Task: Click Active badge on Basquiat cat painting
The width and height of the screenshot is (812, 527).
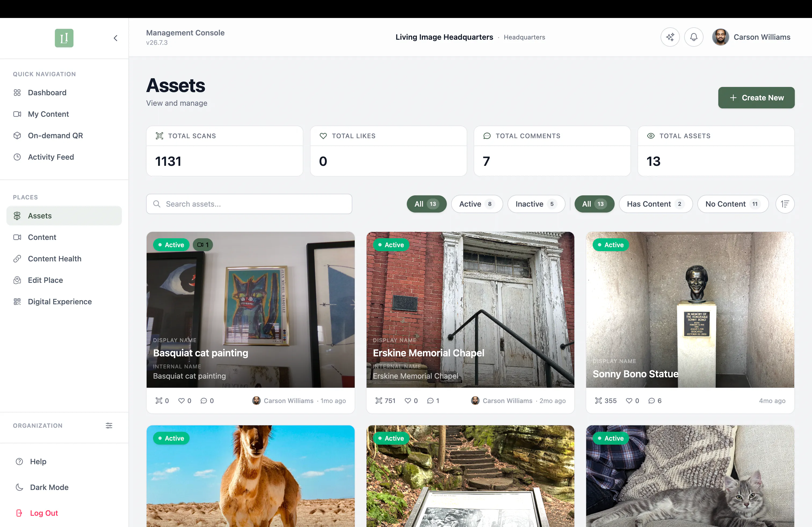Action: pyautogui.click(x=171, y=245)
